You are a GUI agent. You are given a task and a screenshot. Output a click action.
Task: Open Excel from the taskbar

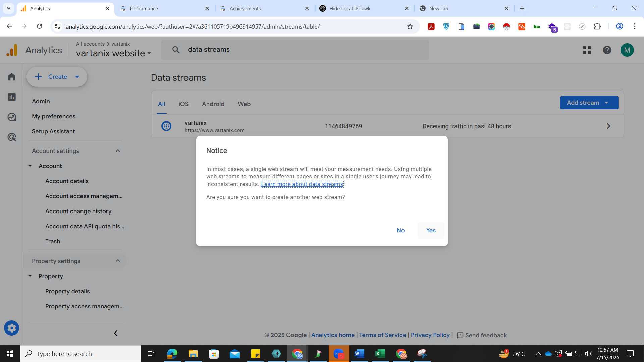380,354
